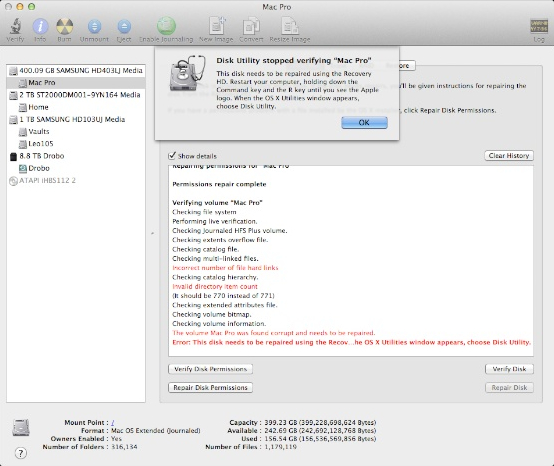Click the Verify microscope toolbar icon
The height and width of the screenshot is (466, 554).
[15, 26]
